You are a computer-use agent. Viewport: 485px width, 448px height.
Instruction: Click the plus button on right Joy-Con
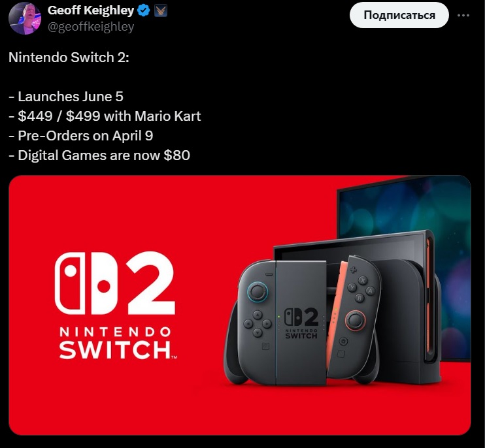pos(353,270)
